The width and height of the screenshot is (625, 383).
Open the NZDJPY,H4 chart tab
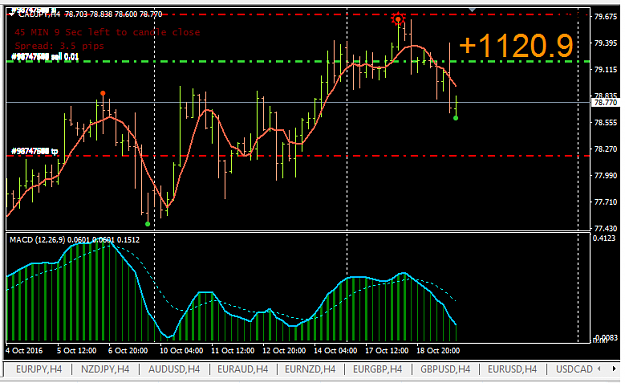[x=105, y=369]
